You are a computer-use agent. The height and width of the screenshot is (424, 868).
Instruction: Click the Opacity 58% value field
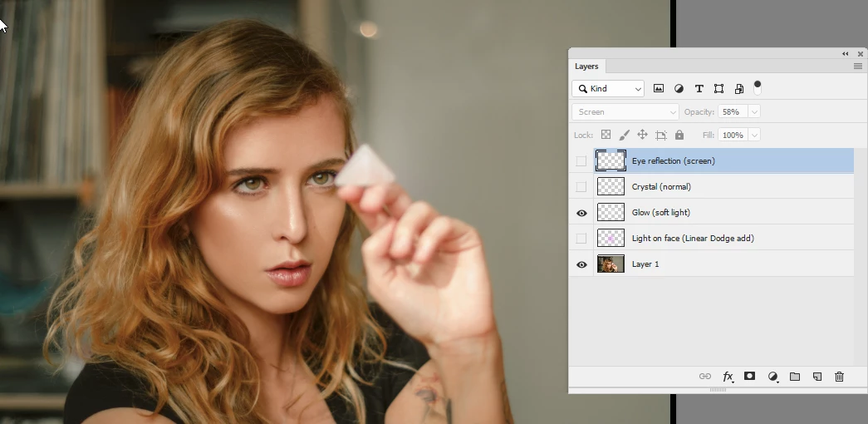[x=733, y=112]
